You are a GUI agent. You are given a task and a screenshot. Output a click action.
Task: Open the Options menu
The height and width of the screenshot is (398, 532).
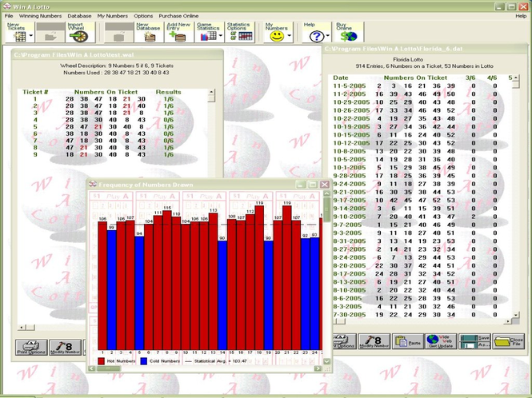coord(143,16)
